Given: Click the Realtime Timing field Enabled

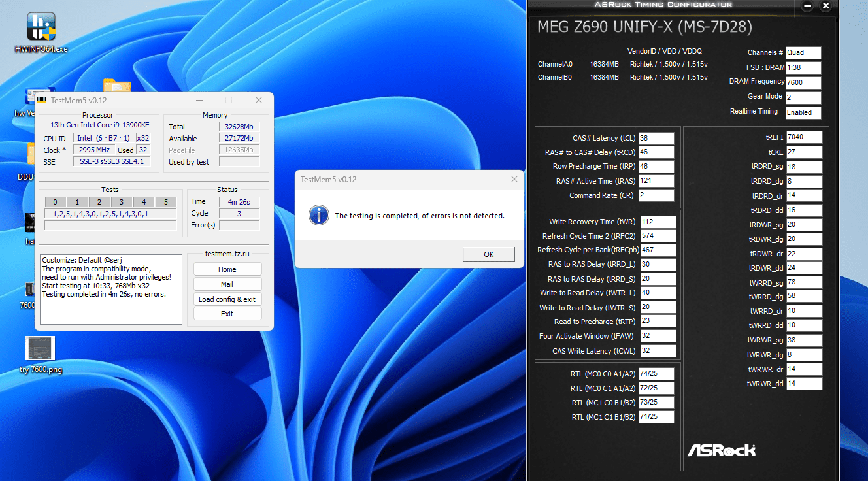Looking at the screenshot, I should coord(803,112).
